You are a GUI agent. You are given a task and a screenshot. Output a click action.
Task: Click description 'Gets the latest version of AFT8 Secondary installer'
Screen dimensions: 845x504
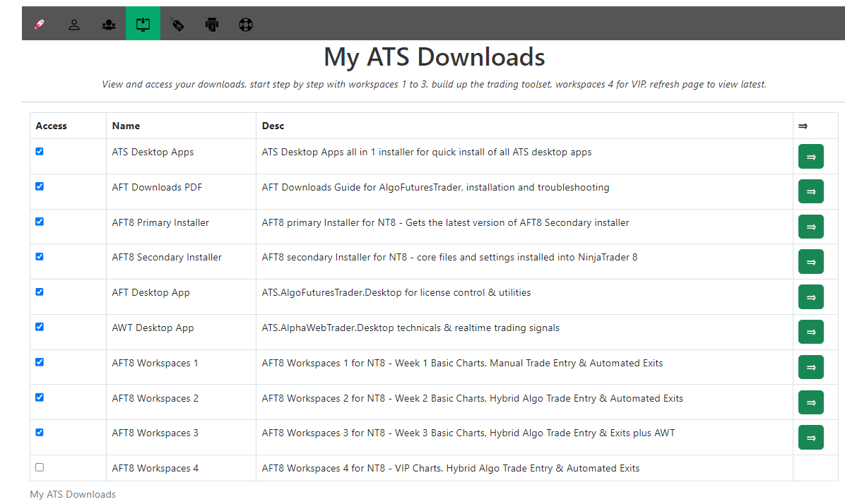(446, 223)
